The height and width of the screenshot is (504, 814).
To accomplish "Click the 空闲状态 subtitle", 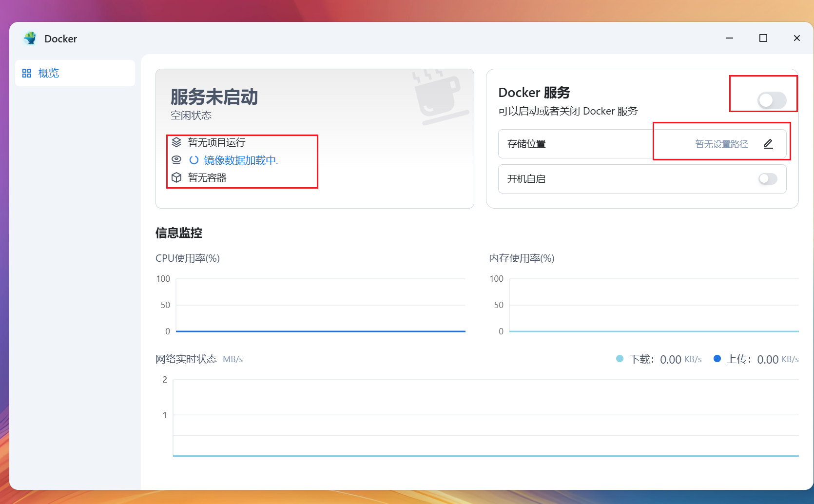I will click(x=191, y=116).
